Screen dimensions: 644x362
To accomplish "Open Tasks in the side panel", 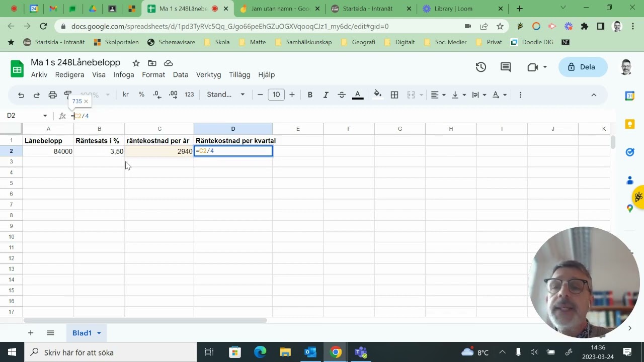I will (x=629, y=152).
